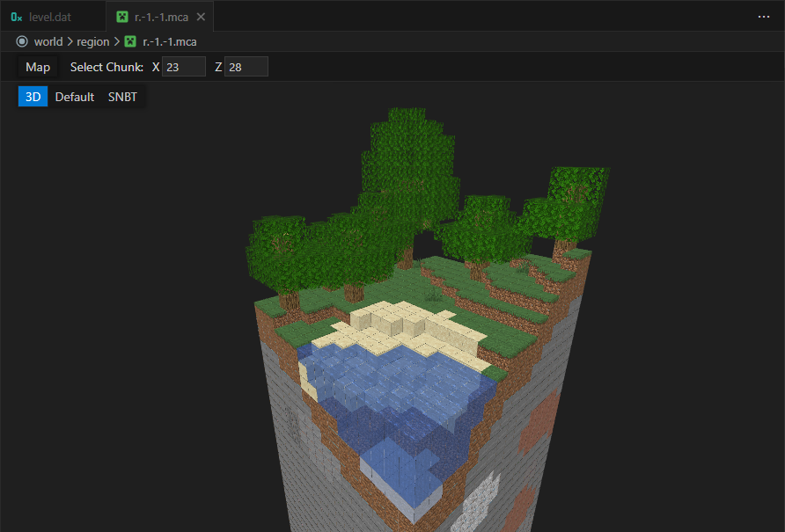Open the r.-1.-1.mca breadcrumb item
785x532 pixels.
coord(170,41)
